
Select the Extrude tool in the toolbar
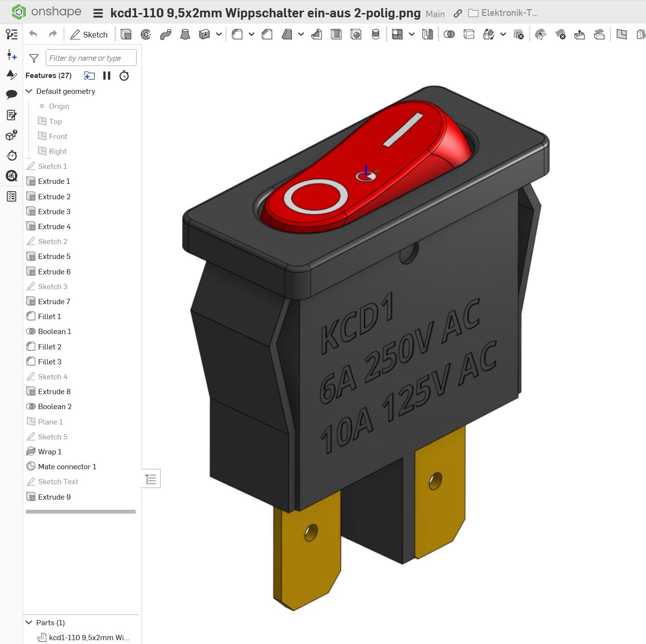(126, 34)
